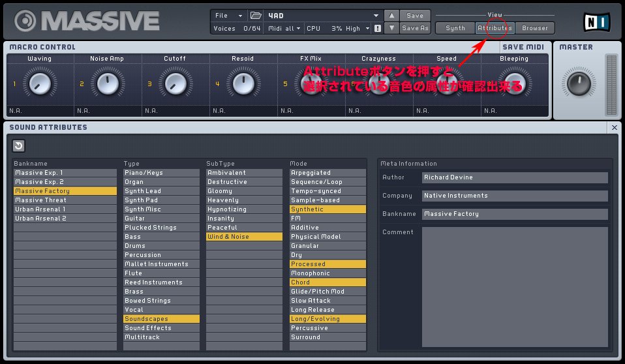Toggle the Mallet Instruments type
Screen dimensions: 625x364
click(161, 264)
